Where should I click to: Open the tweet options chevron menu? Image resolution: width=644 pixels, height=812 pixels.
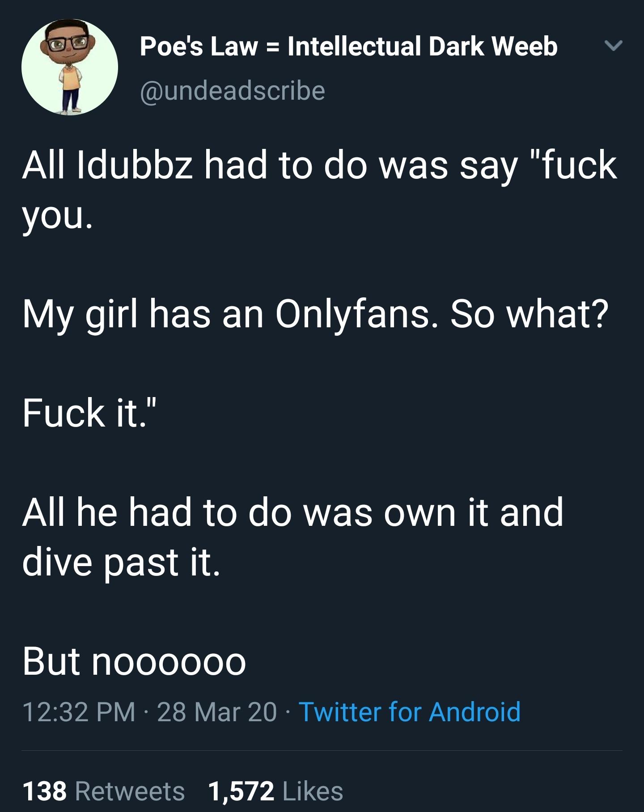613,46
